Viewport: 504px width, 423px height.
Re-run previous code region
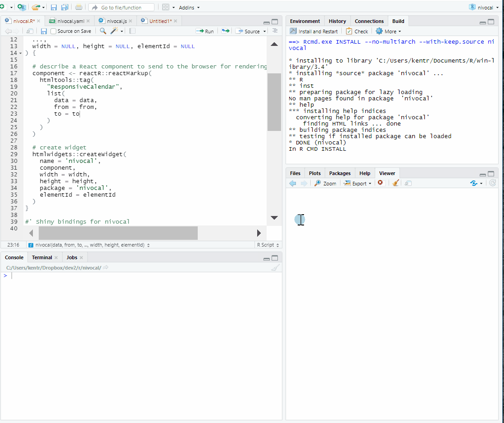tap(226, 31)
